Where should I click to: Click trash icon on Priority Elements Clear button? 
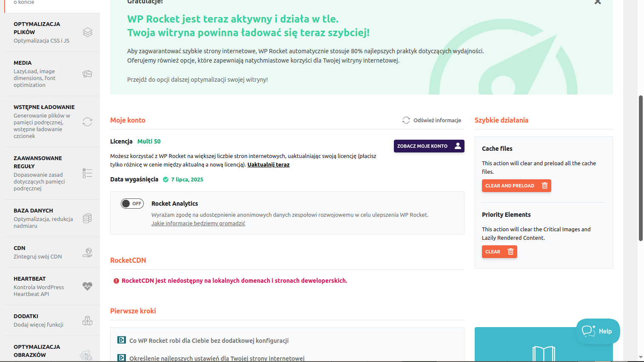pos(510,252)
